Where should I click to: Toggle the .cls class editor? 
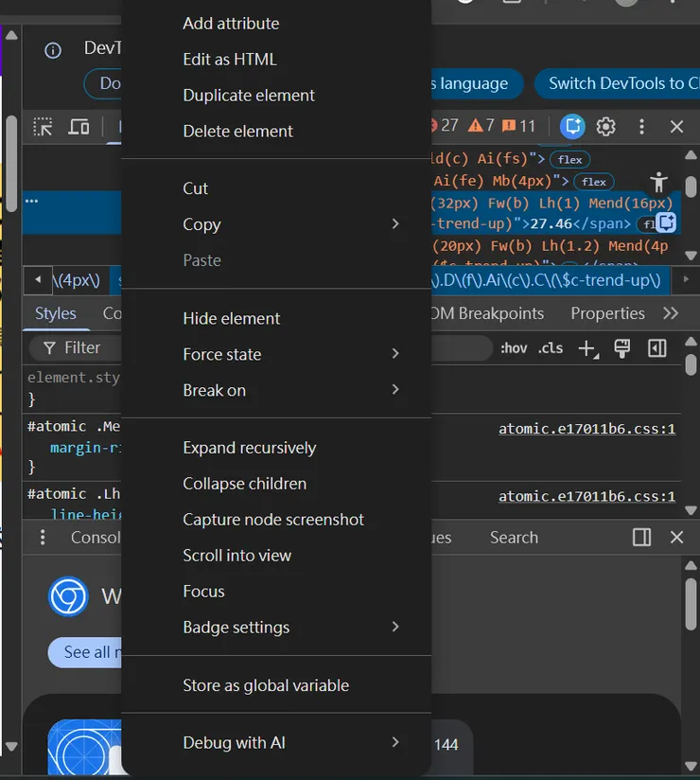(x=551, y=347)
